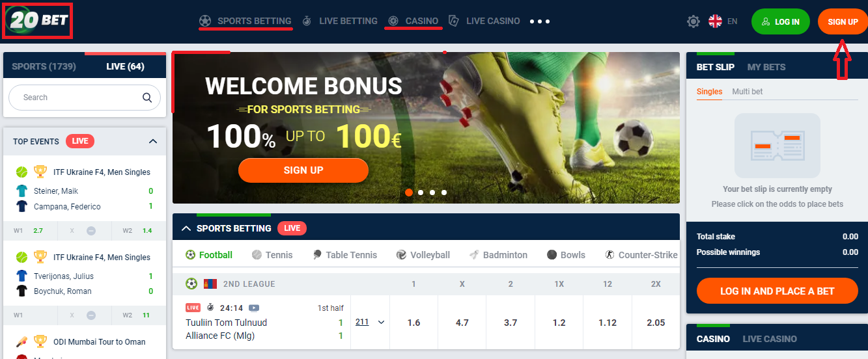Collapse the SPORTS BETTING live section
This screenshot has height=359, width=868.
[x=186, y=228]
